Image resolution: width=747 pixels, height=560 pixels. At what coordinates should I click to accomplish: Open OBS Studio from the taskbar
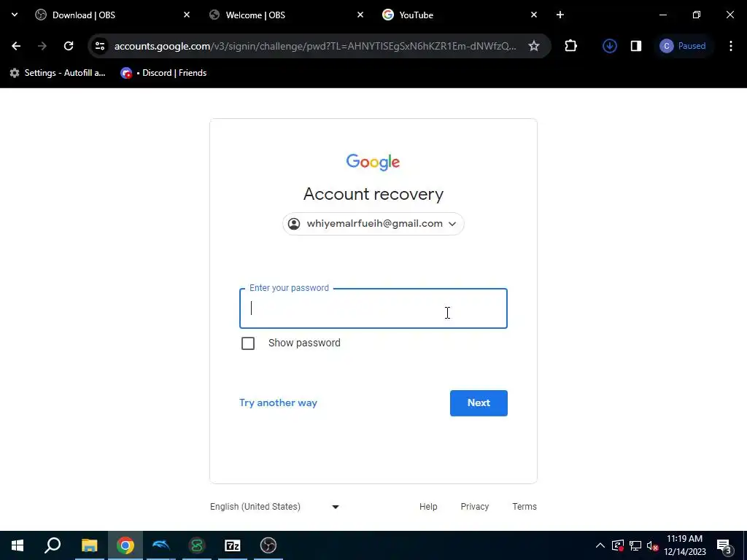pyautogui.click(x=268, y=545)
